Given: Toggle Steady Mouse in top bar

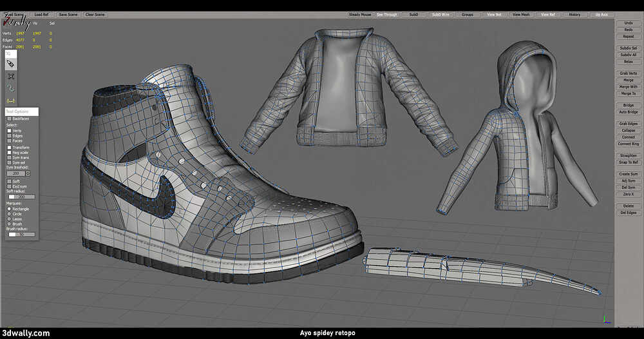Looking at the screenshot, I should 360,14.
